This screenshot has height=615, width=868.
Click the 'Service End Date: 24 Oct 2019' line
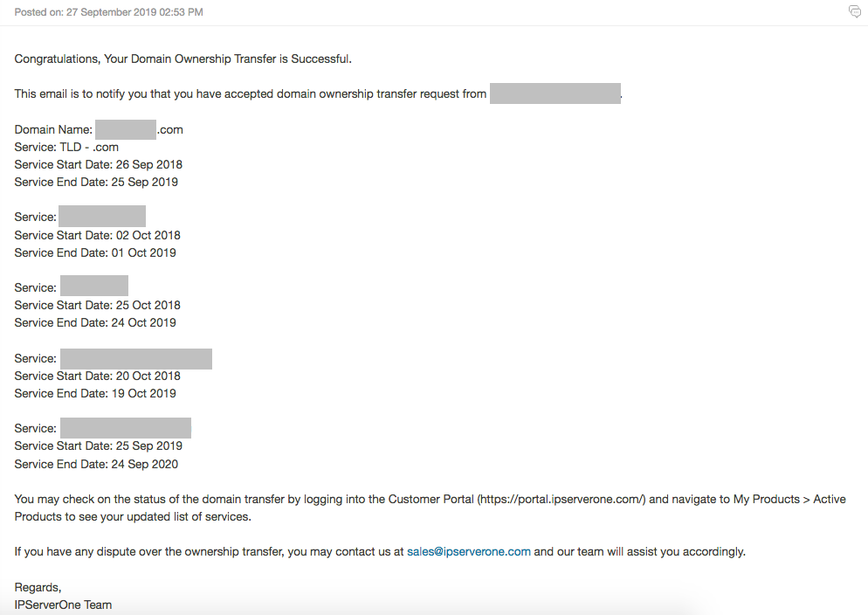point(95,322)
